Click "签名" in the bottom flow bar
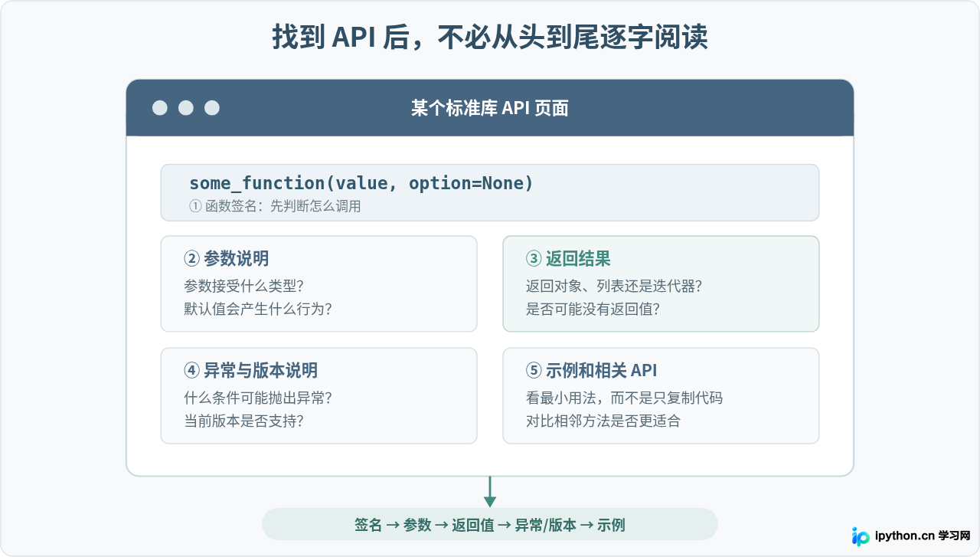980x557 pixels. click(x=368, y=525)
